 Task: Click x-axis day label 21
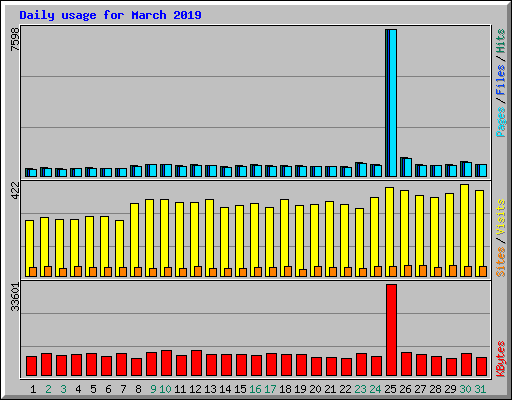(330, 389)
